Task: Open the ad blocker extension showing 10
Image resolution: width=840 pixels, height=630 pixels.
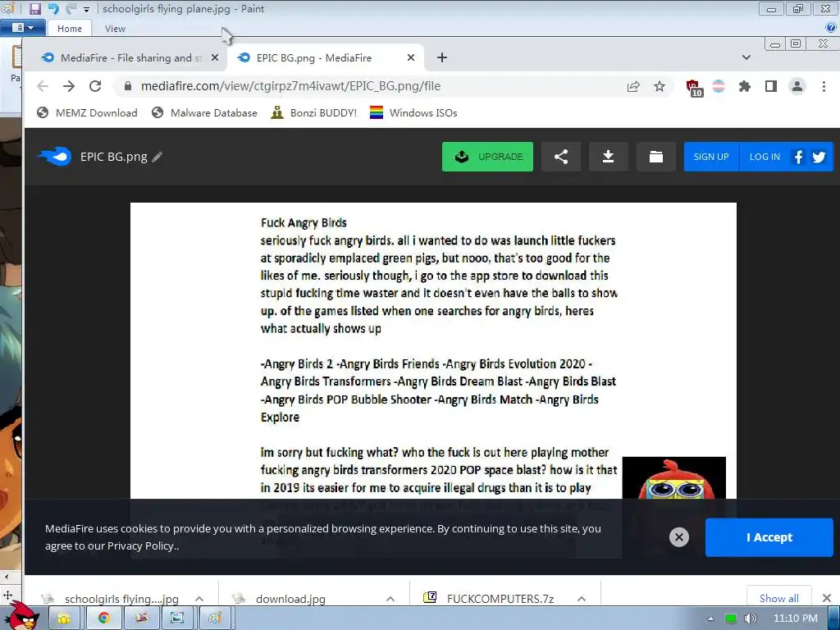Action: click(x=694, y=87)
